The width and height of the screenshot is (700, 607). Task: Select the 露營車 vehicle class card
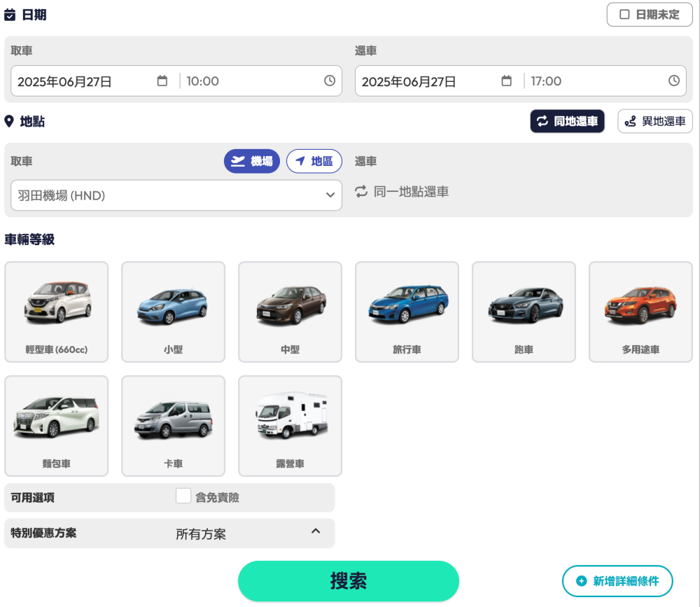(x=290, y=426)
